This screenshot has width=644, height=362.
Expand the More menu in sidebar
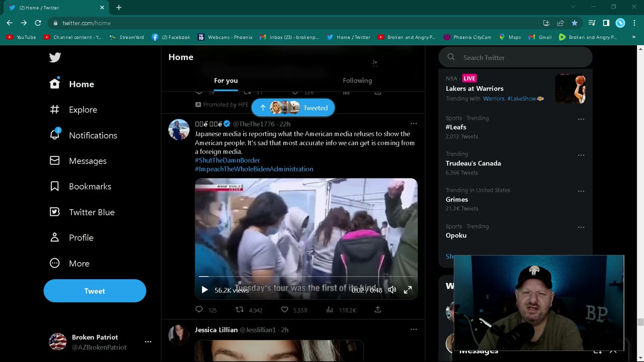69,263
